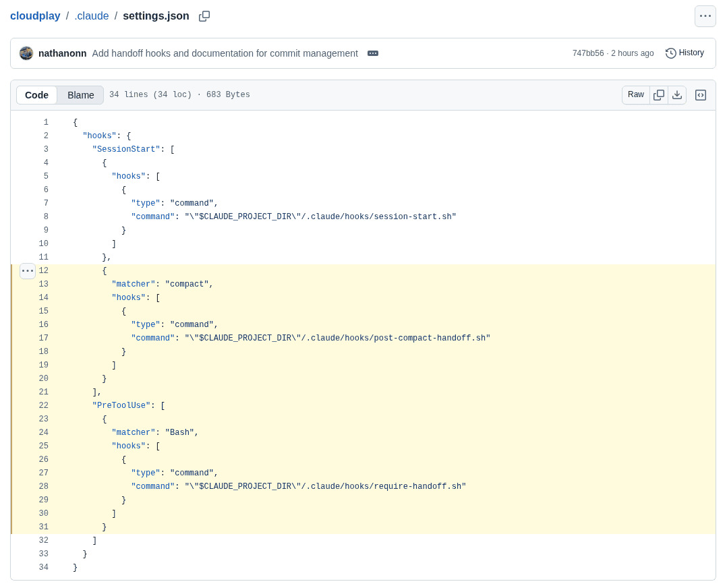Screen dimensions: 727x588
Task: Select line number 17
Action: coord(44,338)
